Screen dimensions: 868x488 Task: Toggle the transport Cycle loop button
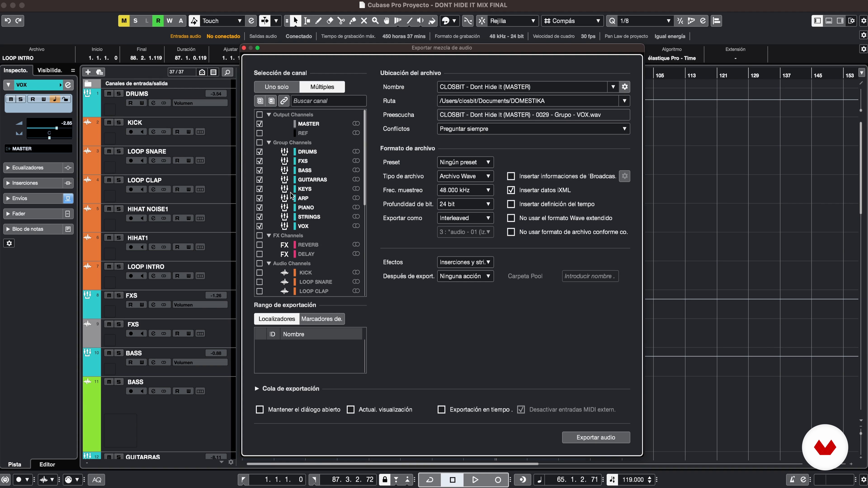click(x=430, y=480)
